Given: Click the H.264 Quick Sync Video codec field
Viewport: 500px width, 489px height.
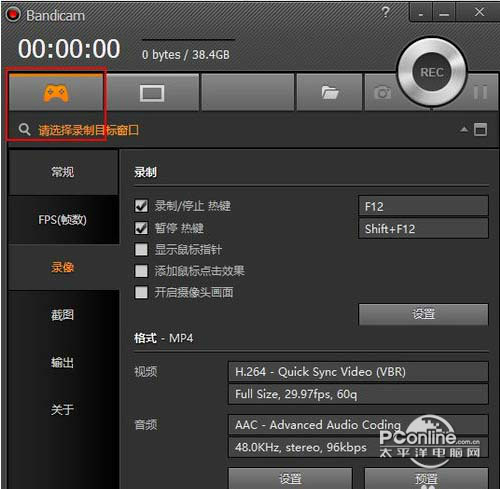Looking at the screenshot, I should coord(358,371).
